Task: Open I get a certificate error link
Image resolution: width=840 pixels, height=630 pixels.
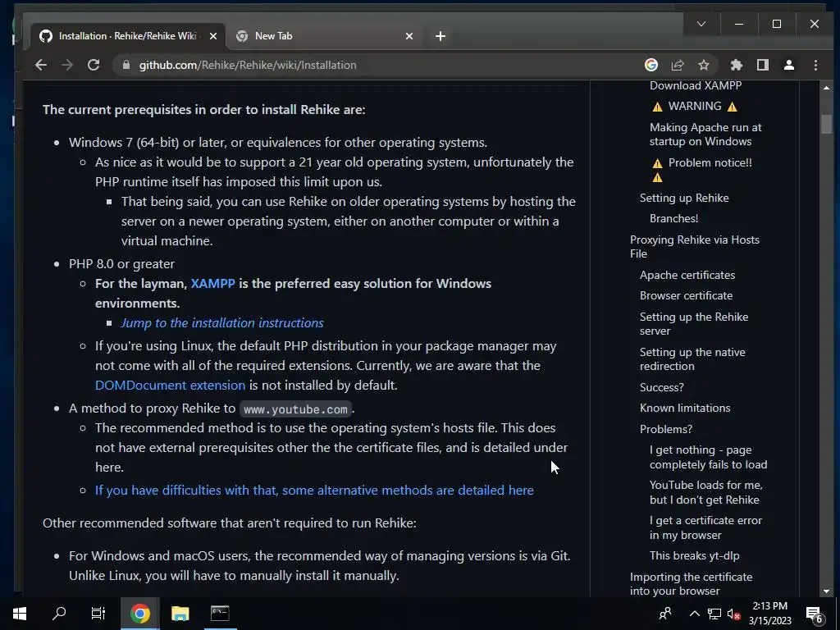Action: pyautogui.click(x=705, y=527)
